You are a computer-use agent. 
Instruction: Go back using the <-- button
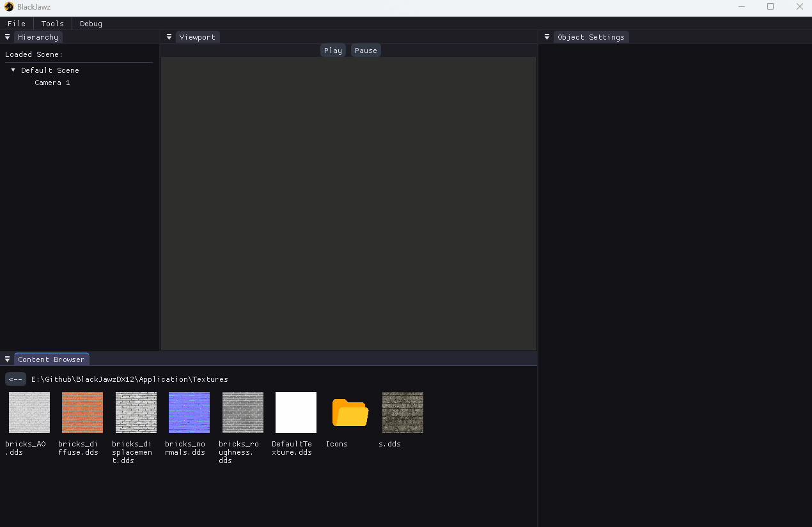pyautogui.click(x=15, y=379)
